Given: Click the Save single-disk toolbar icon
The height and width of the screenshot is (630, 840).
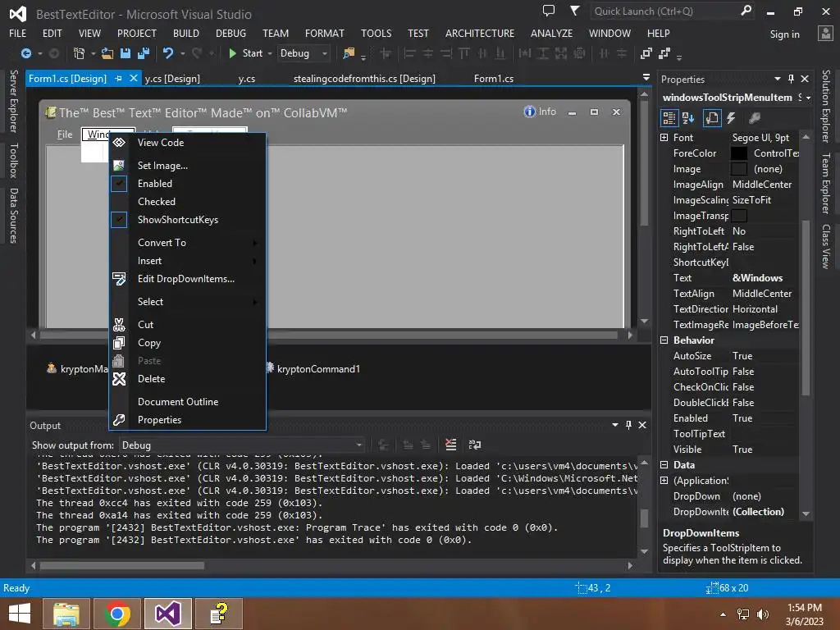Looking at the screenshot, I should tap(126, 53).
